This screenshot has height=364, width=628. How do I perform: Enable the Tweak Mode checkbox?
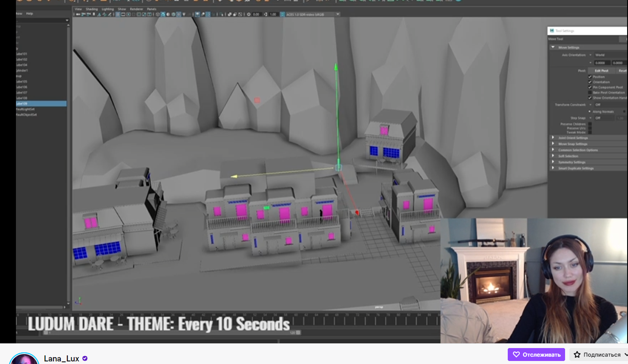coord(590,132)
